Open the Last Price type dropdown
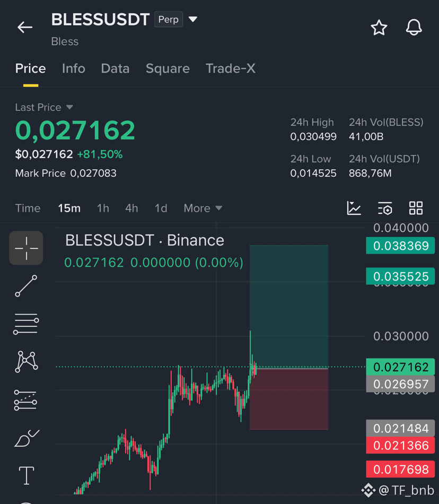Viewport: 439px width, 504px height. 69,107
